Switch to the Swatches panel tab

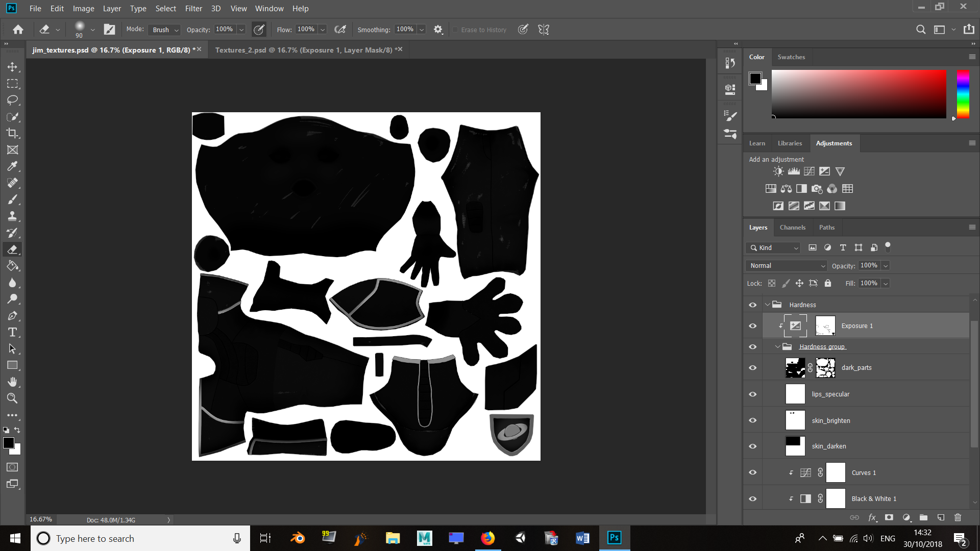791,57
